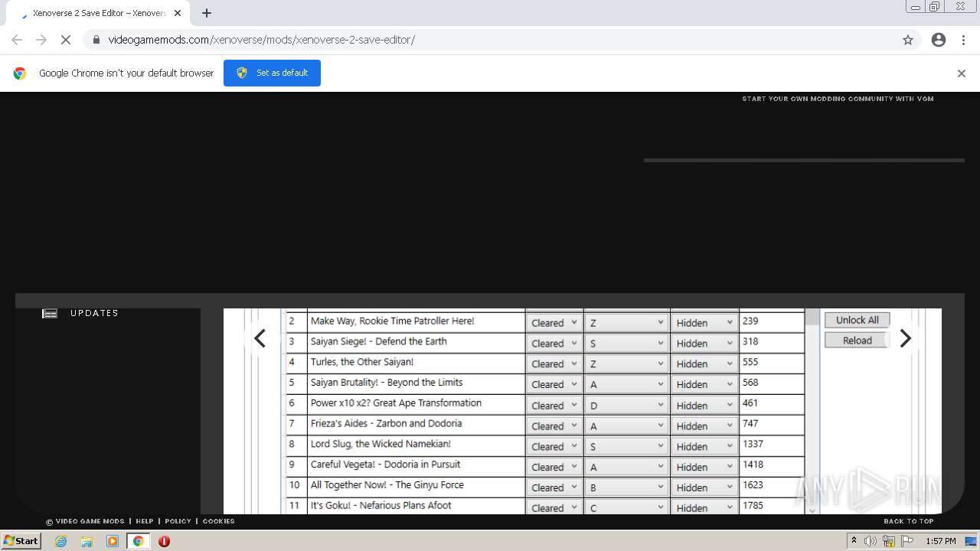
Task: Stop loading the page
Action: (66, 40)
